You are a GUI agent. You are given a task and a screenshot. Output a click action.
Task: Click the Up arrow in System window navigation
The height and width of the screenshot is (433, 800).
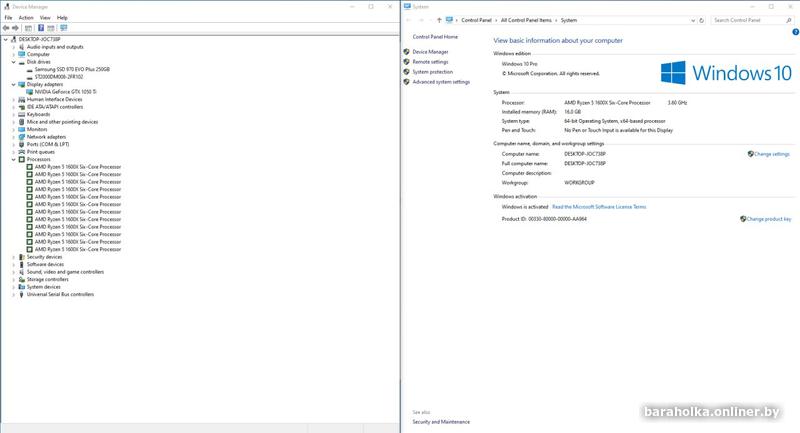439,20
